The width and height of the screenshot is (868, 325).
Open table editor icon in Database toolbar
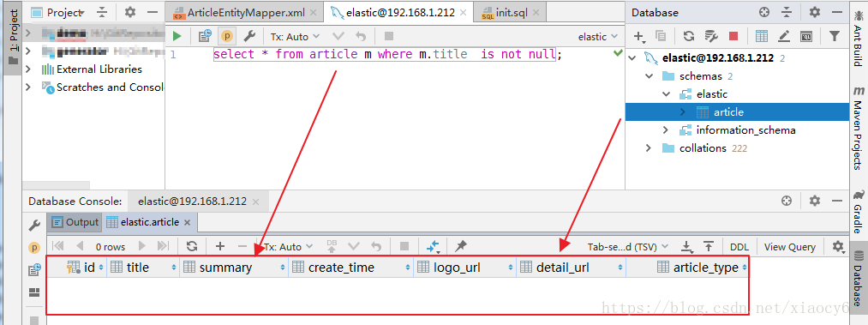click(x=762, y=37)
